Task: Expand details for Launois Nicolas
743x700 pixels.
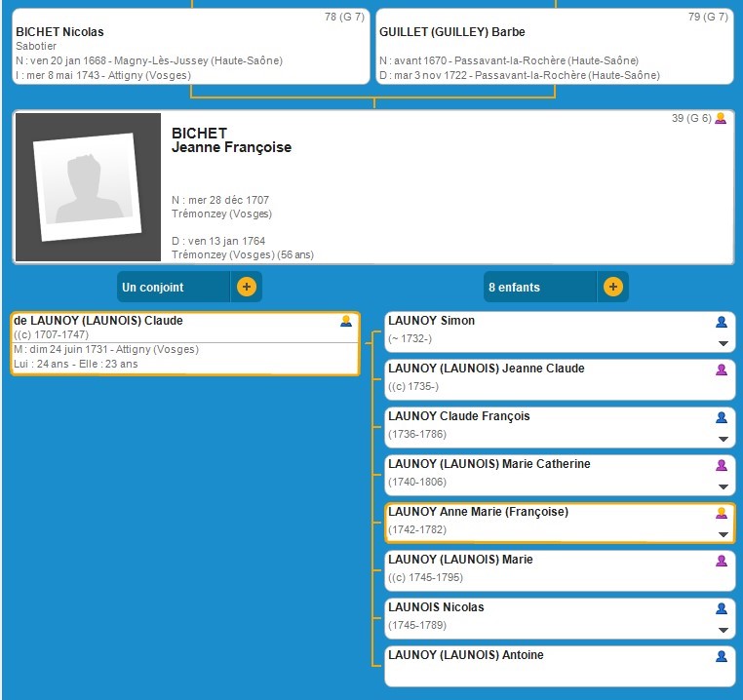Action: [x=723, y=630]
